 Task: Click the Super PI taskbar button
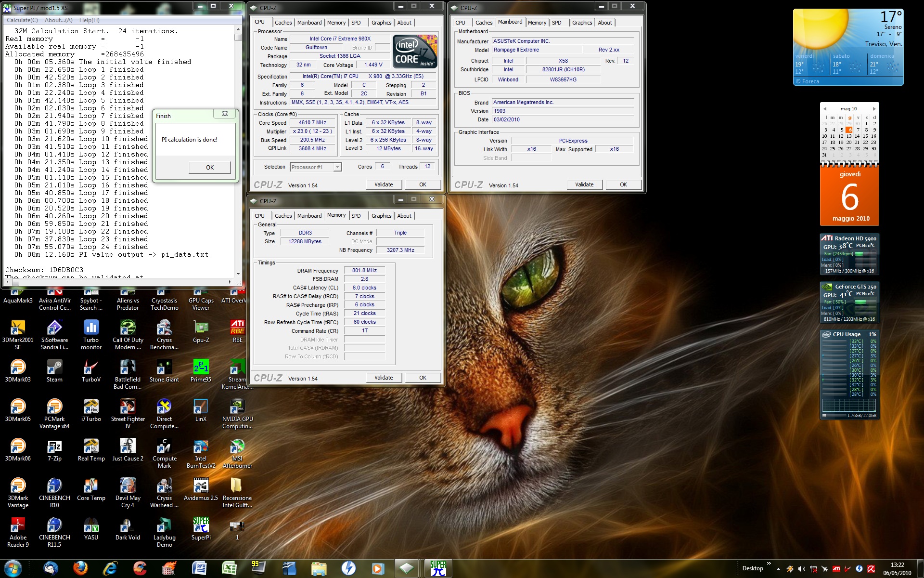tap(438, 568)
